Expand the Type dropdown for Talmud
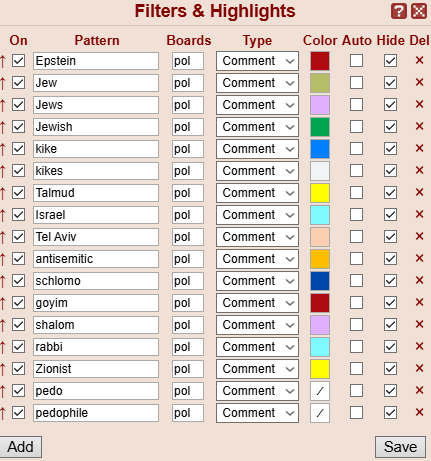Screen dimensions: 431x461 click(257, 193)
